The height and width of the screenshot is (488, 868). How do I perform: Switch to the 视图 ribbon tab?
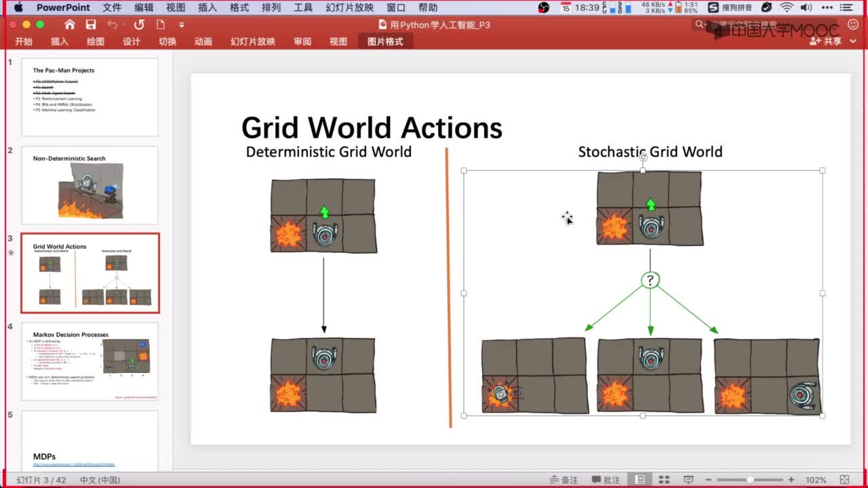(338, 41)
